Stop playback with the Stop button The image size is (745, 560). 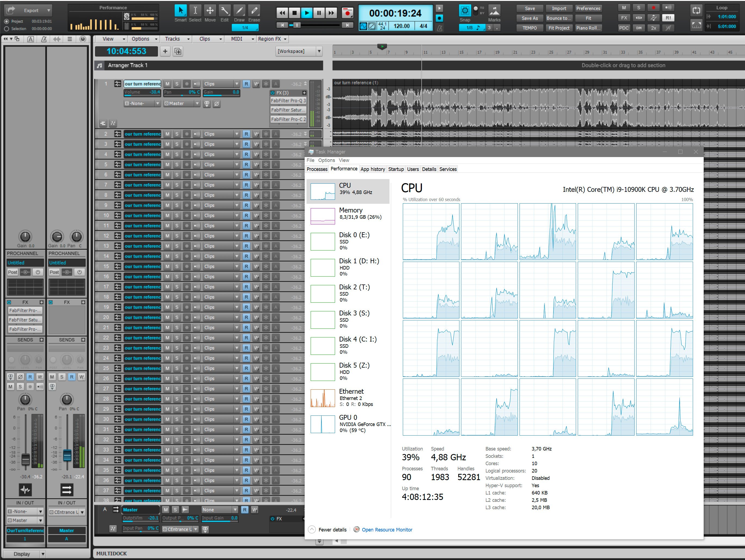pos(294,13)
